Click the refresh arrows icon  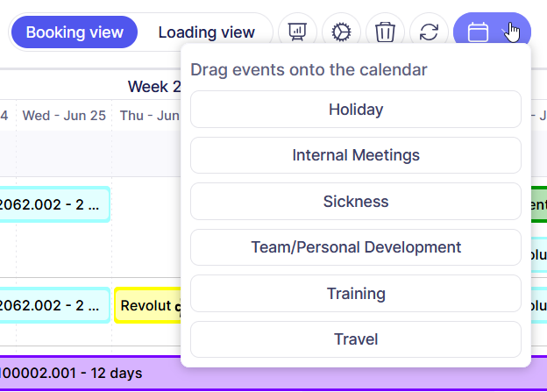click(x=429, y=32)
